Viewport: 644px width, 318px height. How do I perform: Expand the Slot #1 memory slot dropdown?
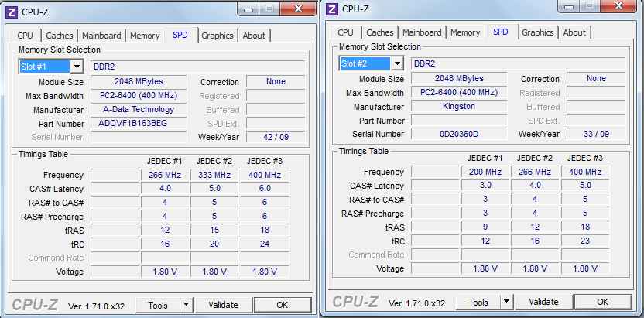point(77,67)
